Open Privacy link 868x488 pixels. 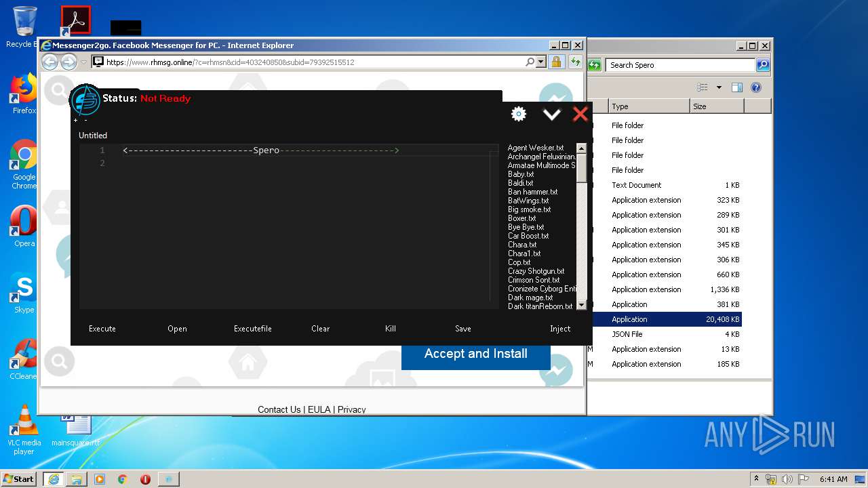pyautogui.click(x=351, y=409)
